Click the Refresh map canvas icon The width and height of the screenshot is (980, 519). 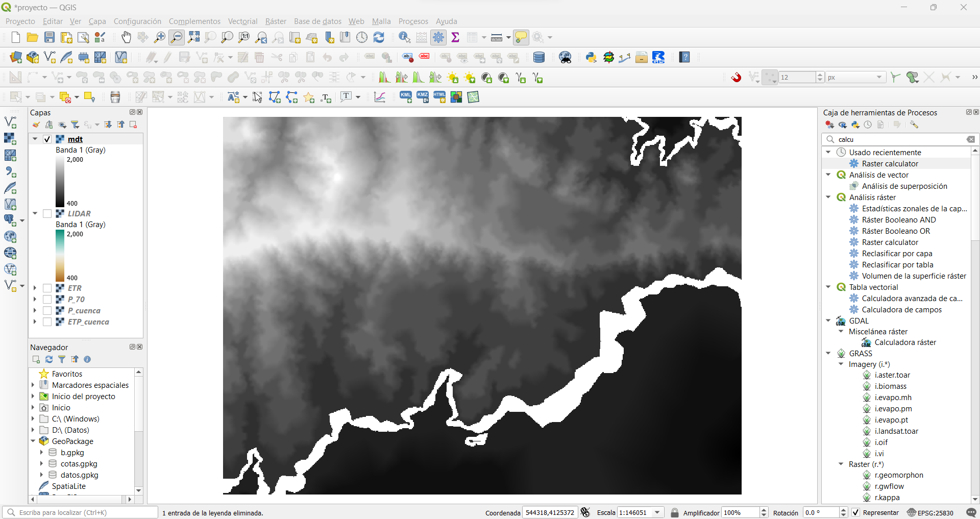click(379, 37)
